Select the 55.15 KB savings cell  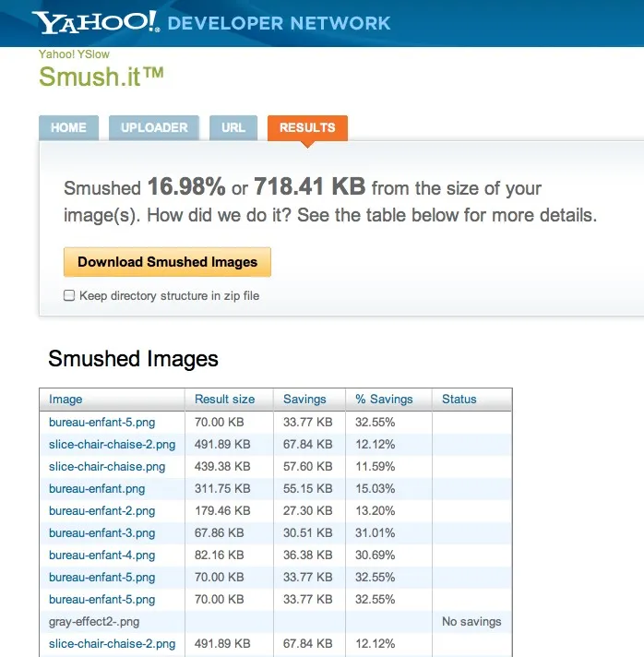click(308, 488)
